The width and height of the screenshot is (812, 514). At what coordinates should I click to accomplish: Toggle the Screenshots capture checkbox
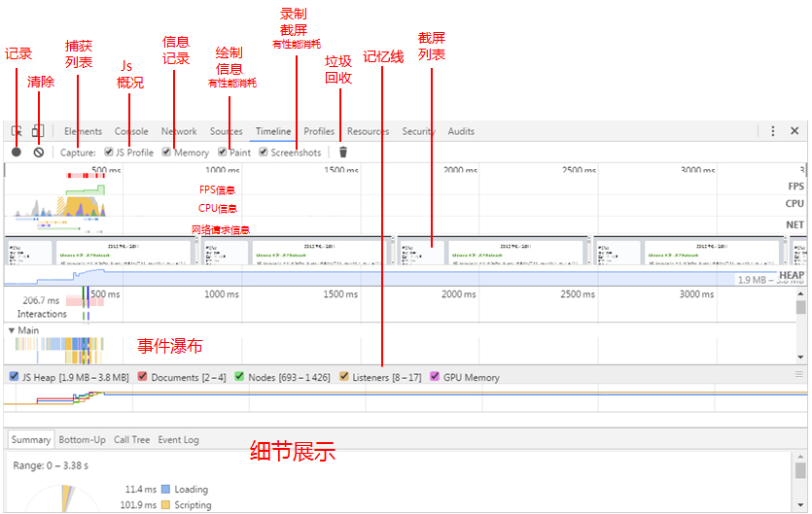tap(264, 153)
